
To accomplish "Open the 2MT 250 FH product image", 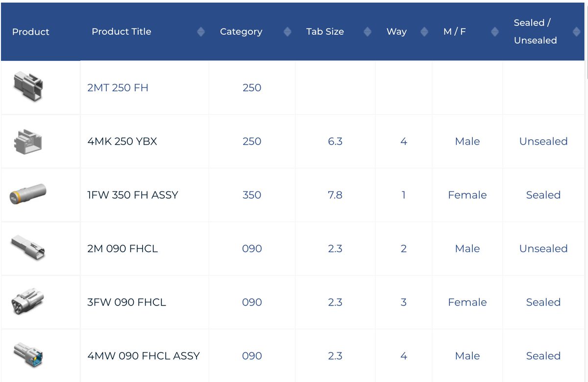I will coord(28,87).
